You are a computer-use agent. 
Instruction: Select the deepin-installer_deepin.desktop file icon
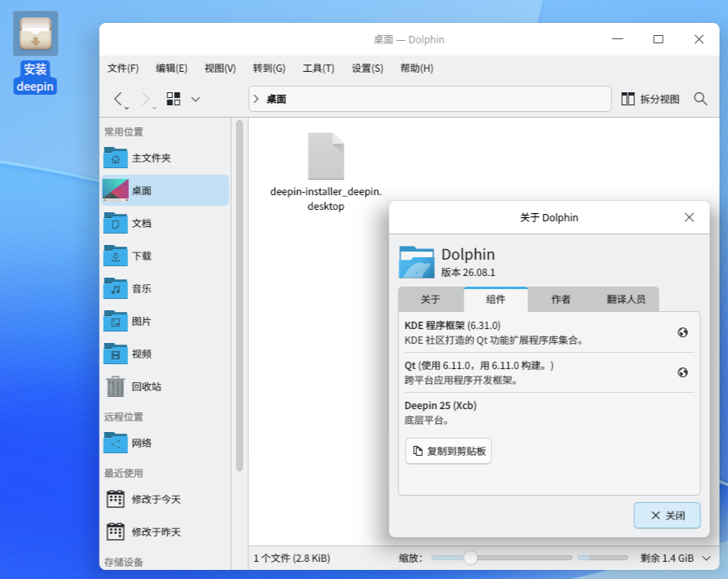pos(326,156)
